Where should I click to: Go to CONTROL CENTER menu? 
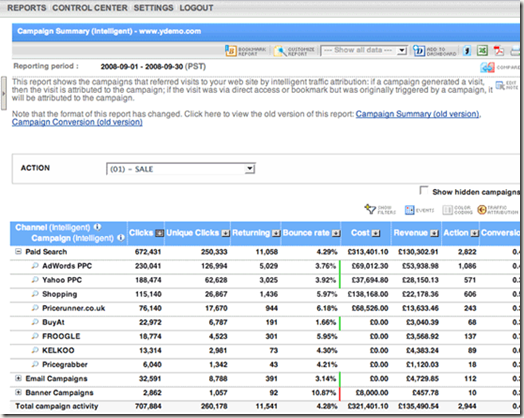(90, 8)
